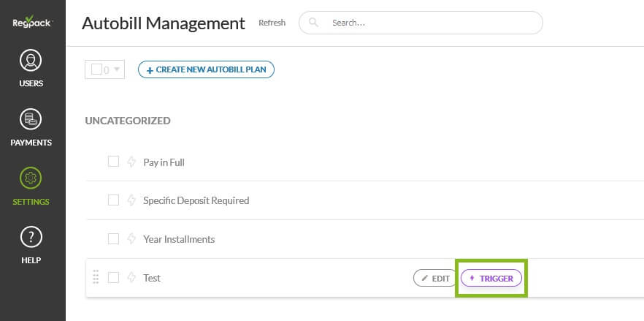Check the Year Installments checkbox
Screen dimensions: 644x321
coord(113,238)
